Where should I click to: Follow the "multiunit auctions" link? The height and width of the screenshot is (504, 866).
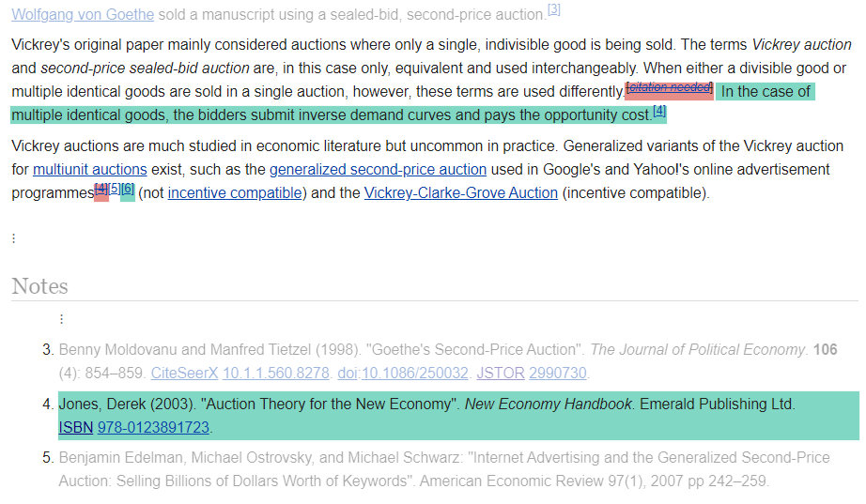tap(89, 170)
